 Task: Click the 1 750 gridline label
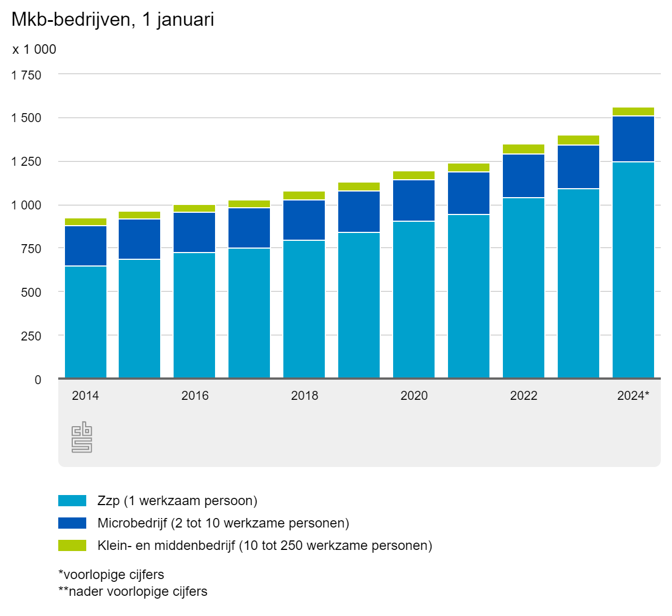coord(27,73)
